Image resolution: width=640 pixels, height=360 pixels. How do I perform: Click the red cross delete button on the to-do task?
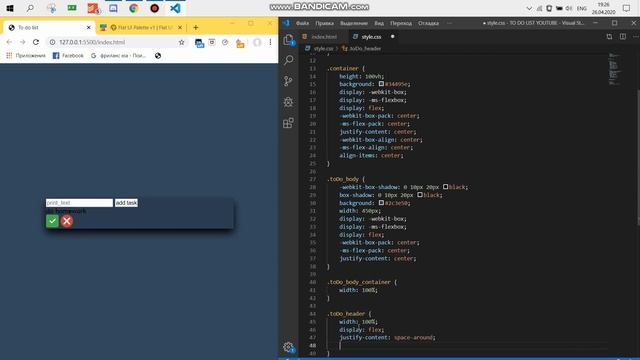(x=67, y=221)
